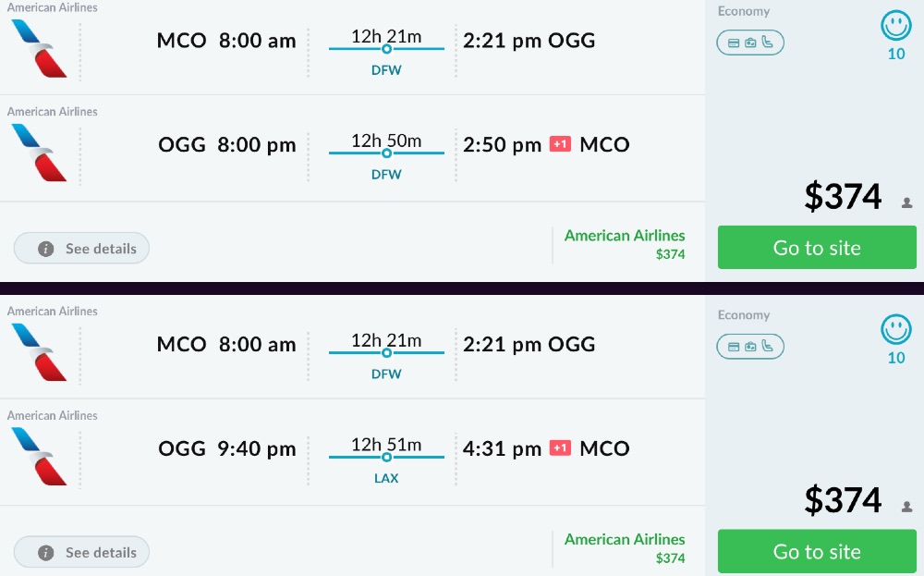This screenshot has width=924, height=576.
Task: Click the smiley rating face in the bottom result
Action: pos(895,330)
